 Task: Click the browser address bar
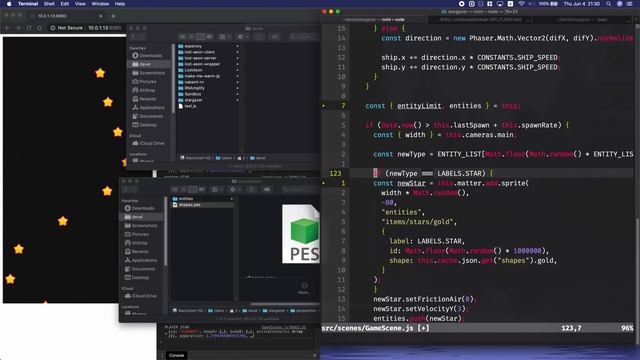point(104,28)
